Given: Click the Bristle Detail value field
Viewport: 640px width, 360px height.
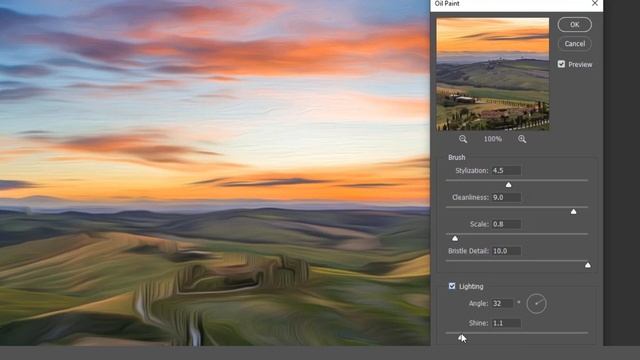Looking at the screenshot, I should point(506,251).
